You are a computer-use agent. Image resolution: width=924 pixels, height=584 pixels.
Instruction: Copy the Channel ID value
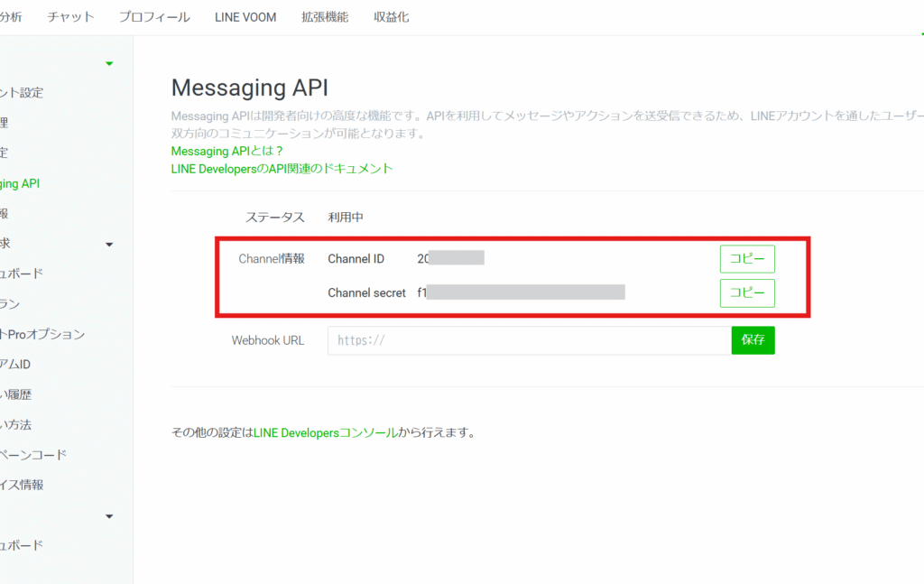pyautogui.click(x=747, y=259)
